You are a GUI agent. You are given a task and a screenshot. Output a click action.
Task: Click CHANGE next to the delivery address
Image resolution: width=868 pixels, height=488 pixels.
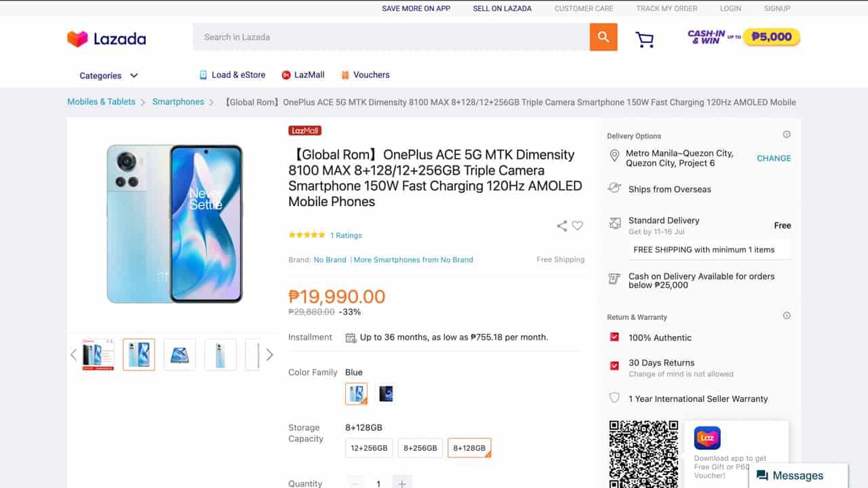[773, 158]
